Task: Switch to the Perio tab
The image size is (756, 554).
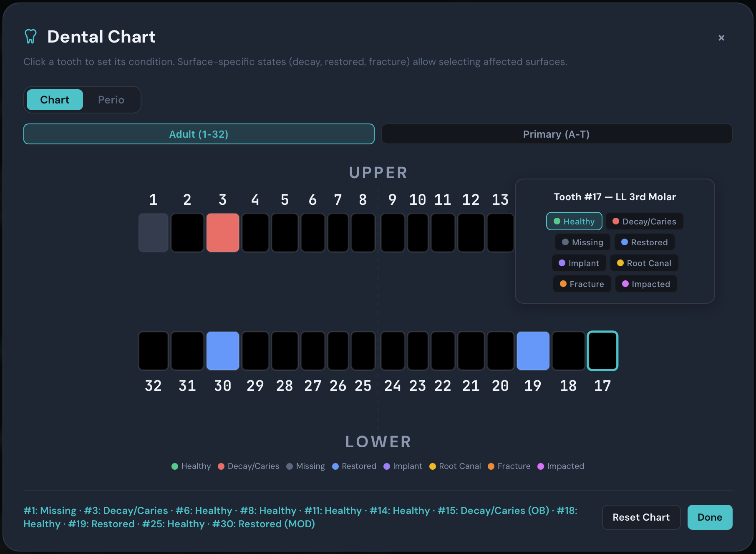Action: (111, 100)
